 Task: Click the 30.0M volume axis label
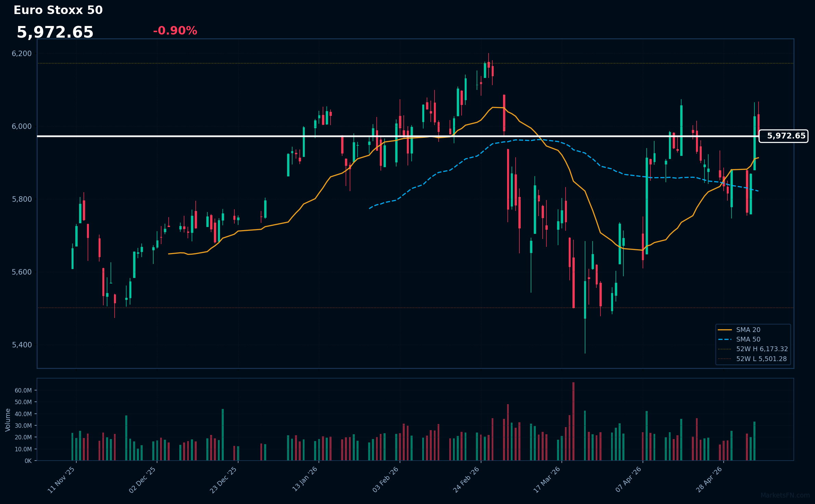pyautogui.click(x=23, y=426)
